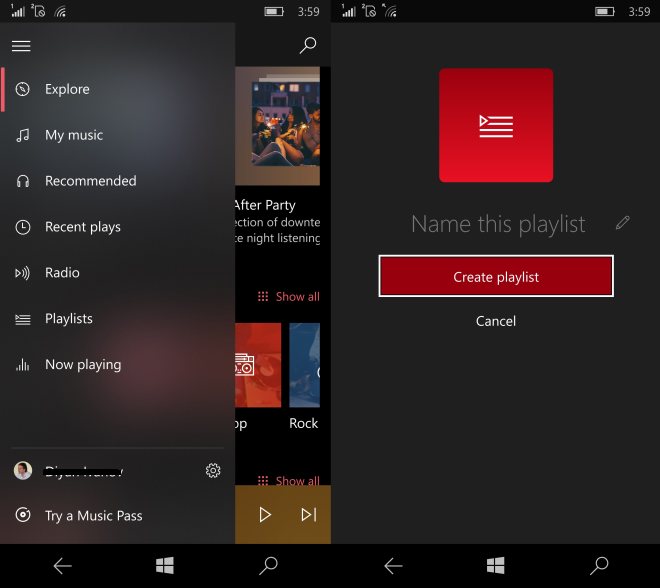
Task: Click Try a Music Pass
Action: pyautogui.click(x=117, y=515)
